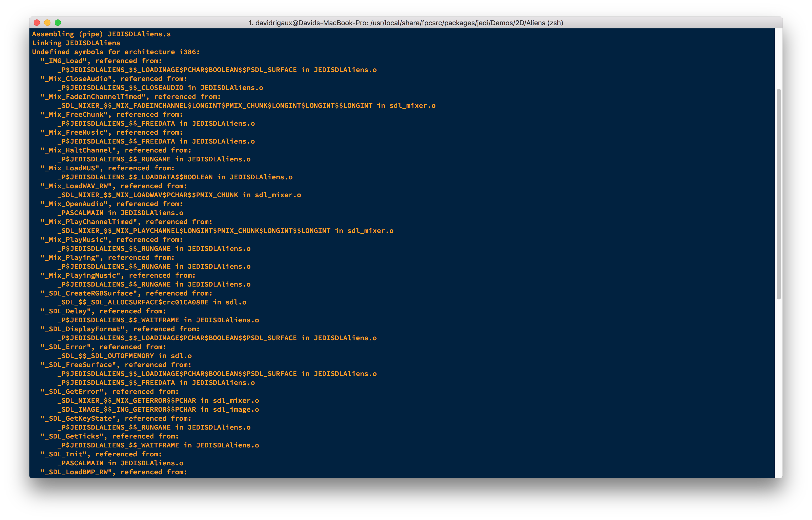812x520 pixels.
Task: Click the "_Mix_PlayingMusic" referenced from line
Action: pyautogui.click(x=118, y=276)
